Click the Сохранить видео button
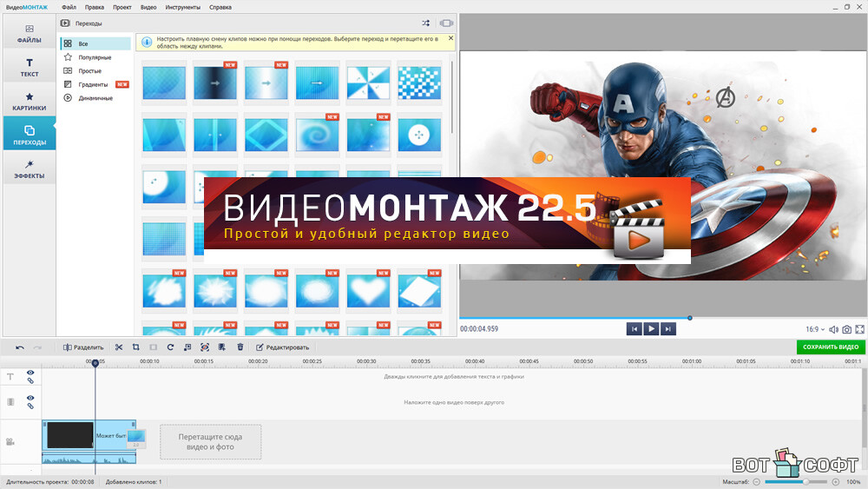868x489 pixels. click(x=831, y=347)
